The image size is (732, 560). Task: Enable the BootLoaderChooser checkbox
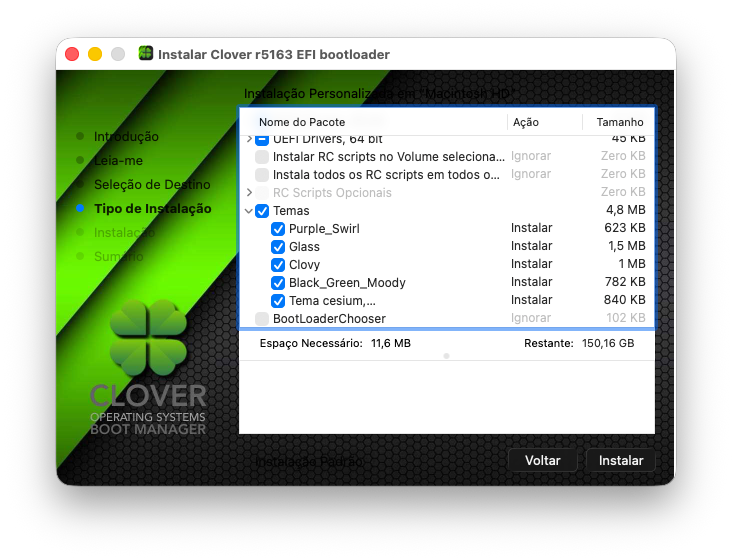pos(262,319)
